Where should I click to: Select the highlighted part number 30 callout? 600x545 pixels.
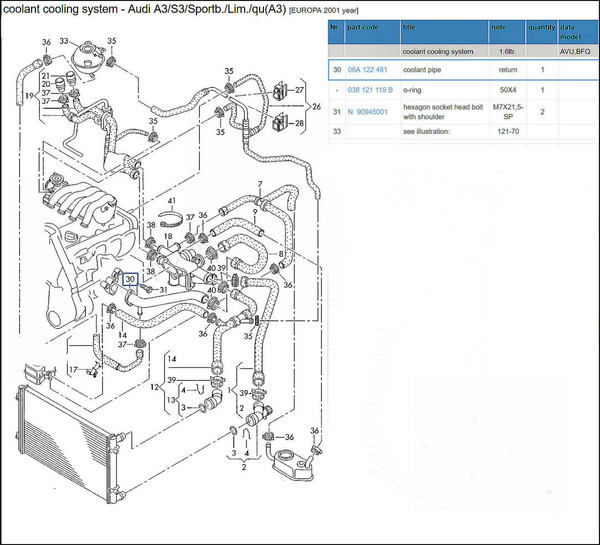(x=130, y=279)
